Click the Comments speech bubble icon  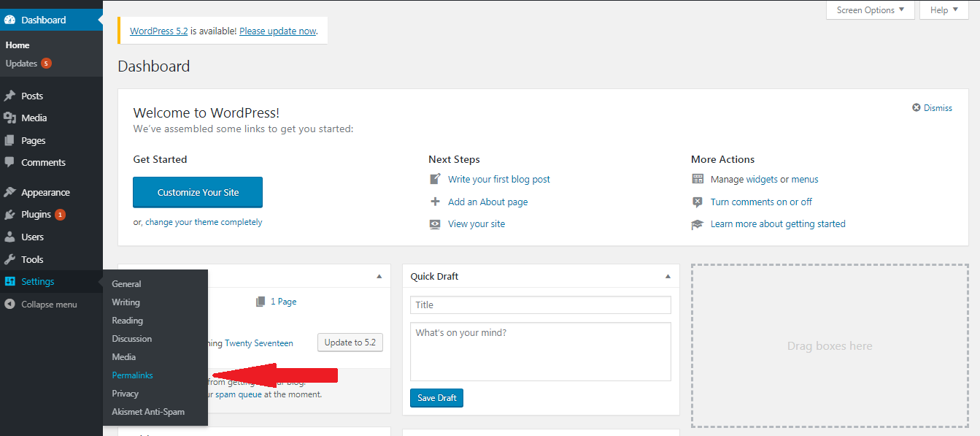coord(9,162)
